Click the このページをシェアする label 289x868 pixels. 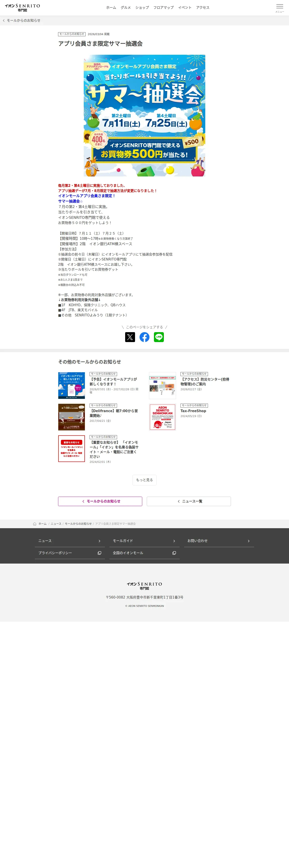coord(144,327)
